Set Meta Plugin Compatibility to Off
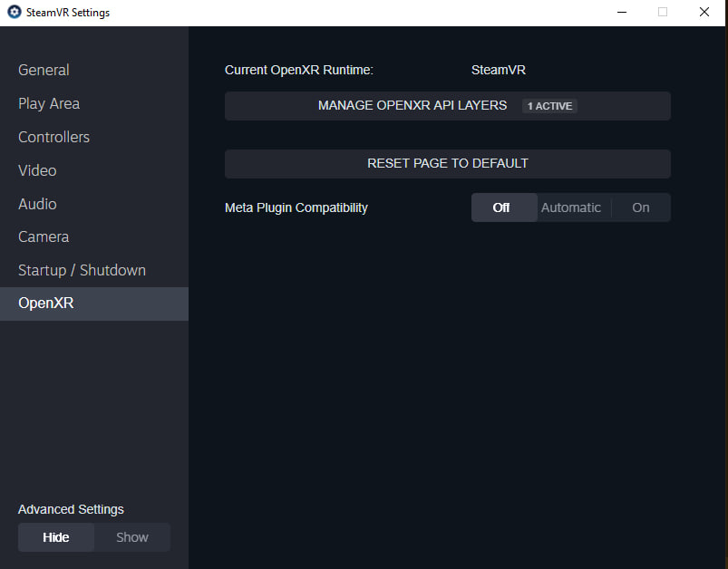 pyautogui.click(x=504, y=207)
